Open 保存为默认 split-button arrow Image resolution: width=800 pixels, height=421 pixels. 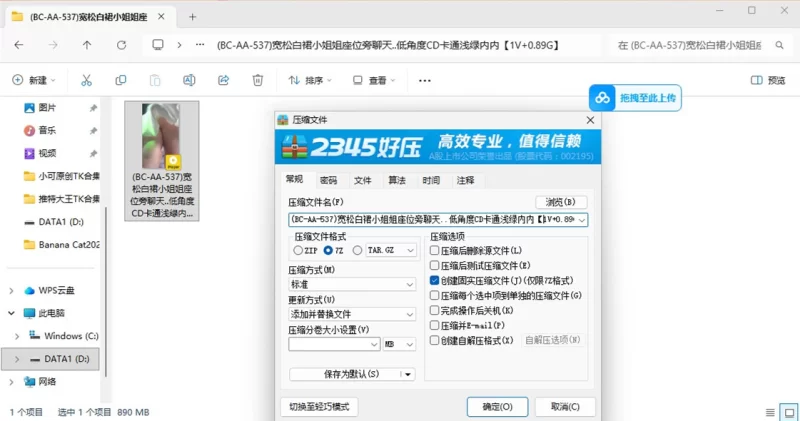(x=408, y=375)
